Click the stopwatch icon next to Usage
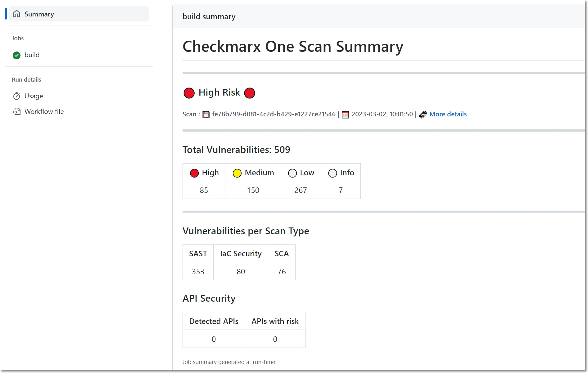The image size is (588, 373). [x=17, y=96]
